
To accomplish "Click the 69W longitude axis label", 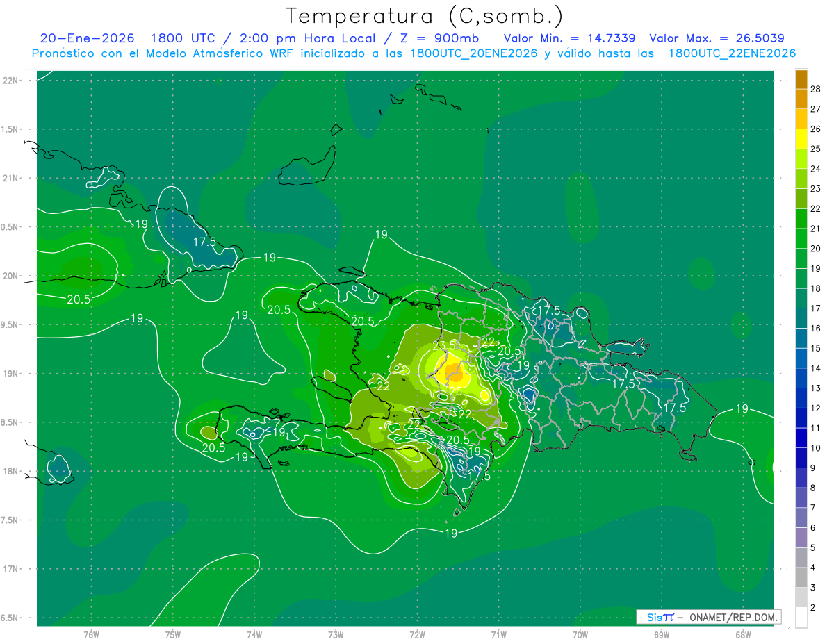I will [x=662, y=635].
